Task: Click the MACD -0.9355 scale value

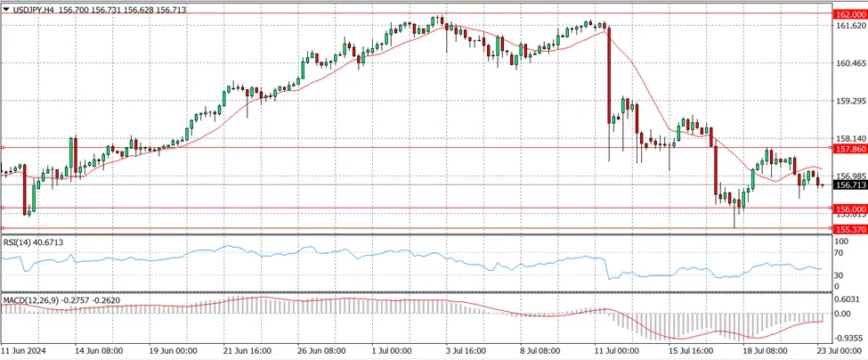Action: 848,337
